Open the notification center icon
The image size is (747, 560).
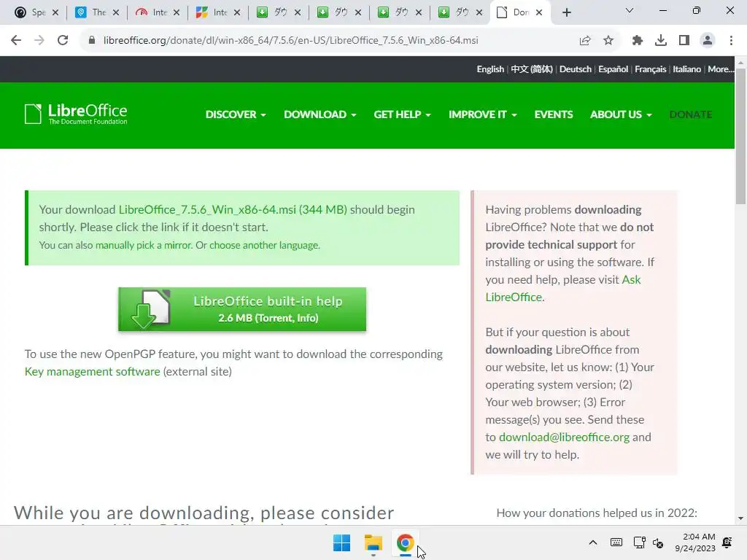pos(727,542)
